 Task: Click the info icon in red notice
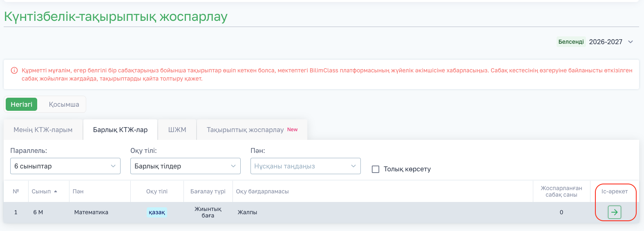coord(14,70)
